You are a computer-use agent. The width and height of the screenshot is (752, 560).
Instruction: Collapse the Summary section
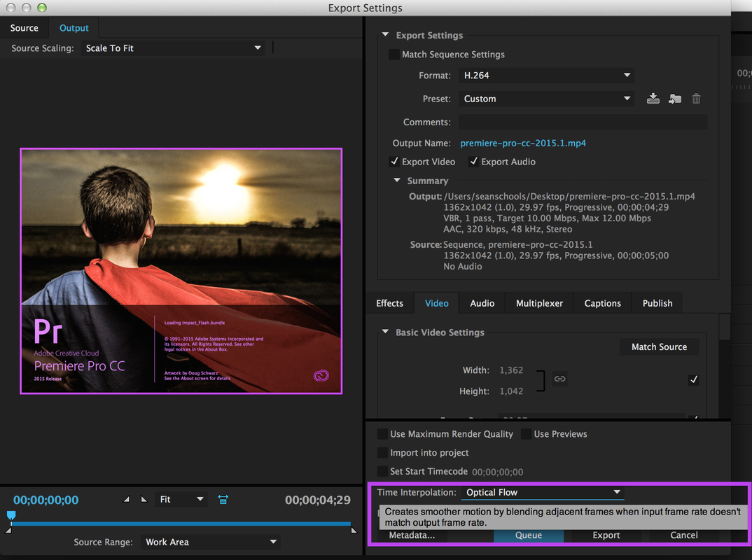(396, 181)
